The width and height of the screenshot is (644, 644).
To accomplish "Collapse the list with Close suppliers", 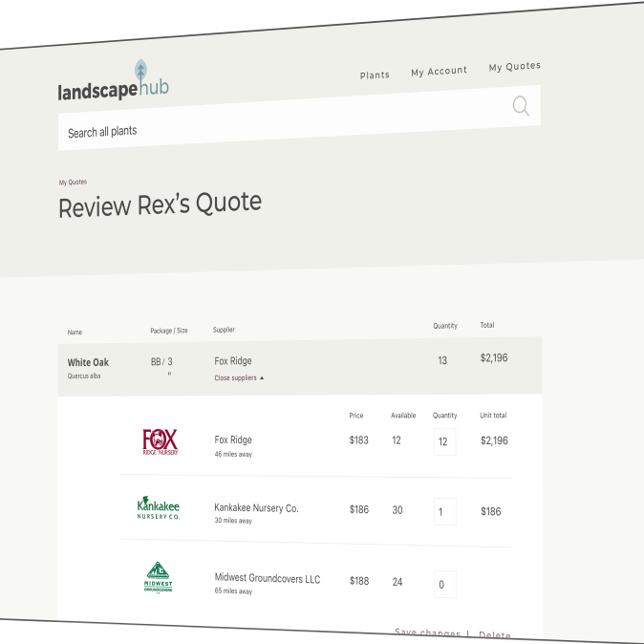I will point(239,377).
